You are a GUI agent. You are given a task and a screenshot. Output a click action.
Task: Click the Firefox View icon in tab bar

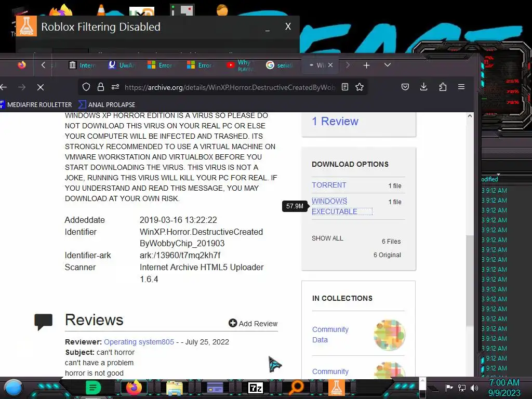(x=22, y=65)
